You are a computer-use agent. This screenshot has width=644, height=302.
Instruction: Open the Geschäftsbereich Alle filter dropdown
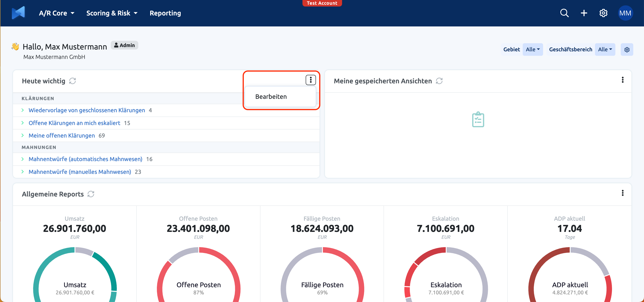[x=605, y=50]
